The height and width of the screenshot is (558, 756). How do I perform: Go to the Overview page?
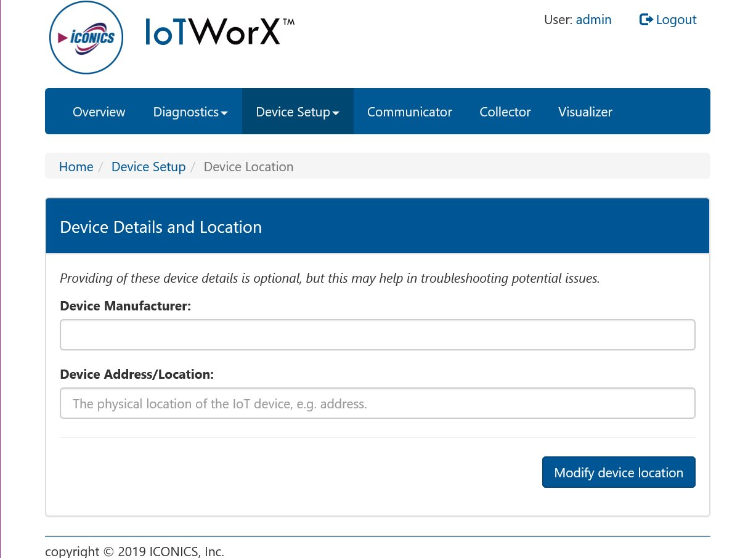99,112
